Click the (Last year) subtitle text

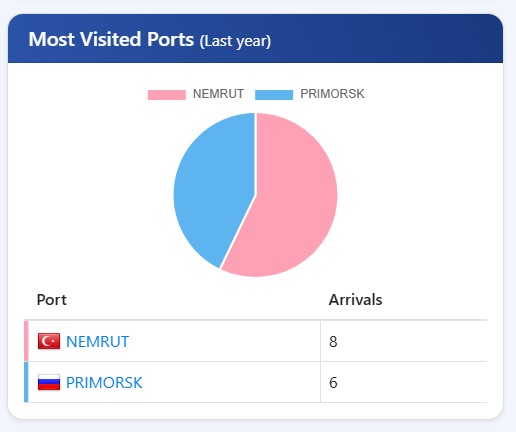pyautogui.click(x=235, y=41)
